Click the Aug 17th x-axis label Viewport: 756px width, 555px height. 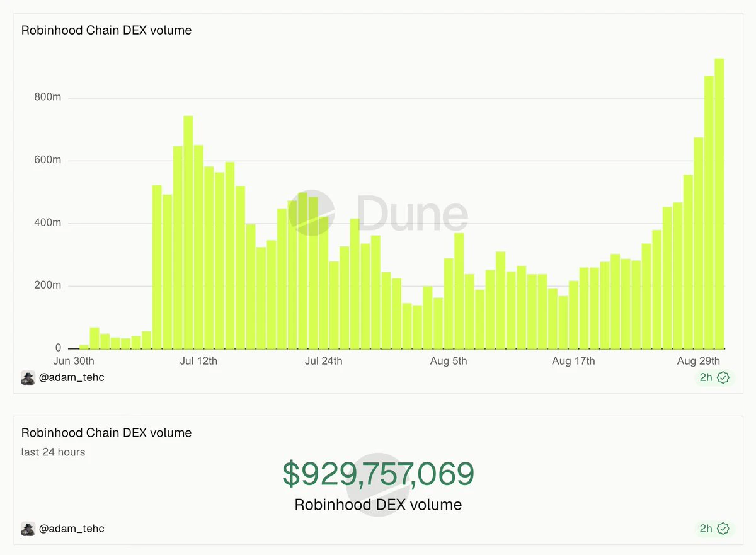[x=573, y=361]
